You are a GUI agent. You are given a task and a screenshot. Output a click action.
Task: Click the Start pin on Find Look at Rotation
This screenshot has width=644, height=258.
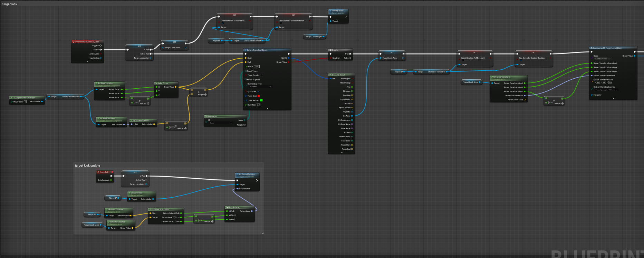coord(150,213)
